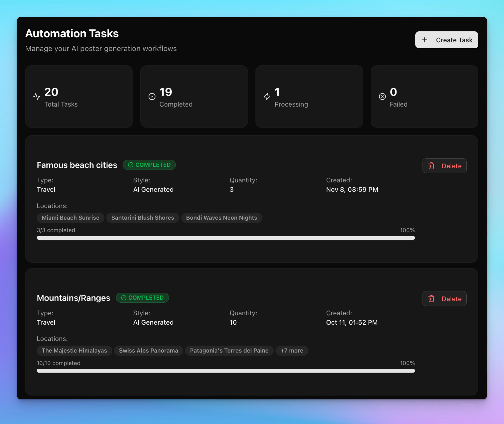504x424 pixels.
Task: Open the Create Task dialog
Action: [x=446, y=40]
